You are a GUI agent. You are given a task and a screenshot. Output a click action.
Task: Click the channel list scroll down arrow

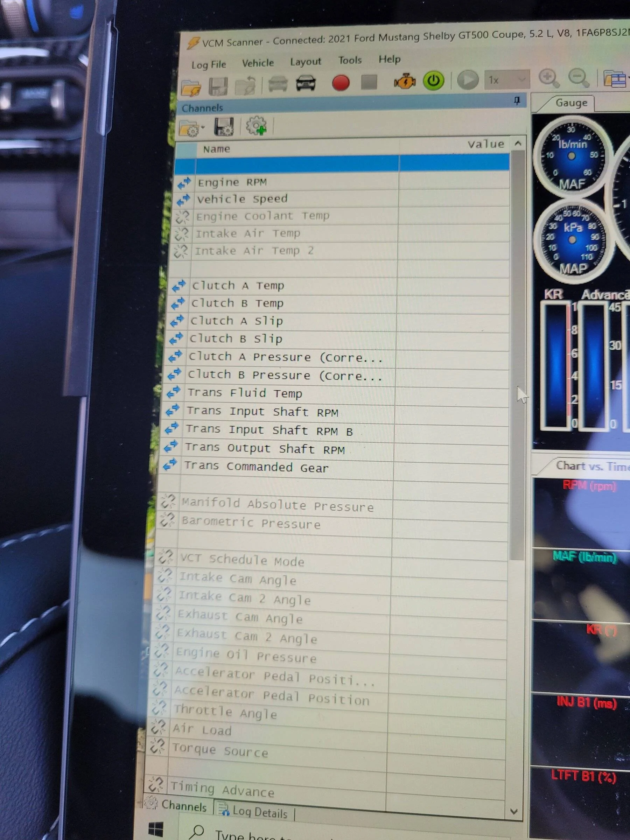[514, 811]
